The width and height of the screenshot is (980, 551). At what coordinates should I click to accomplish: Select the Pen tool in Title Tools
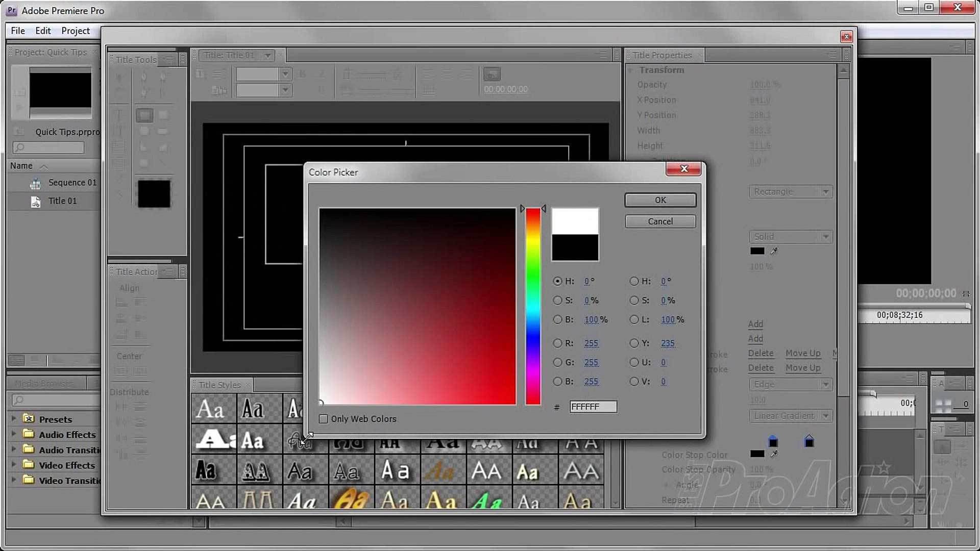[x=144, y=78]
